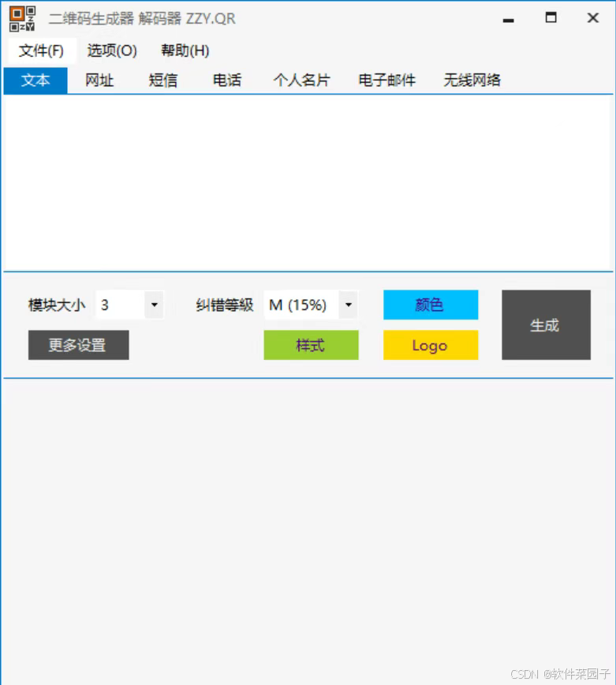Image resolution: width=616 pixels, height=685 pixels.
Task: Switch to the 文本 tab
Action: tap(35, 80)
